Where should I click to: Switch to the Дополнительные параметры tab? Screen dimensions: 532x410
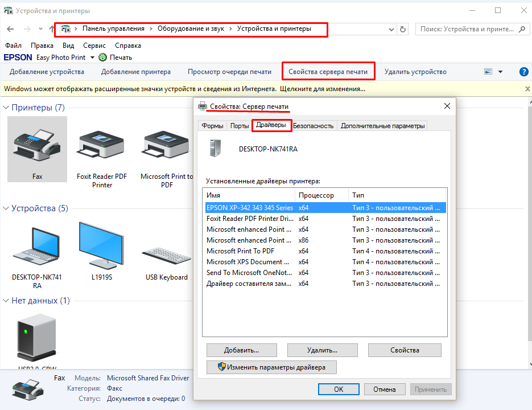point(382,126)
